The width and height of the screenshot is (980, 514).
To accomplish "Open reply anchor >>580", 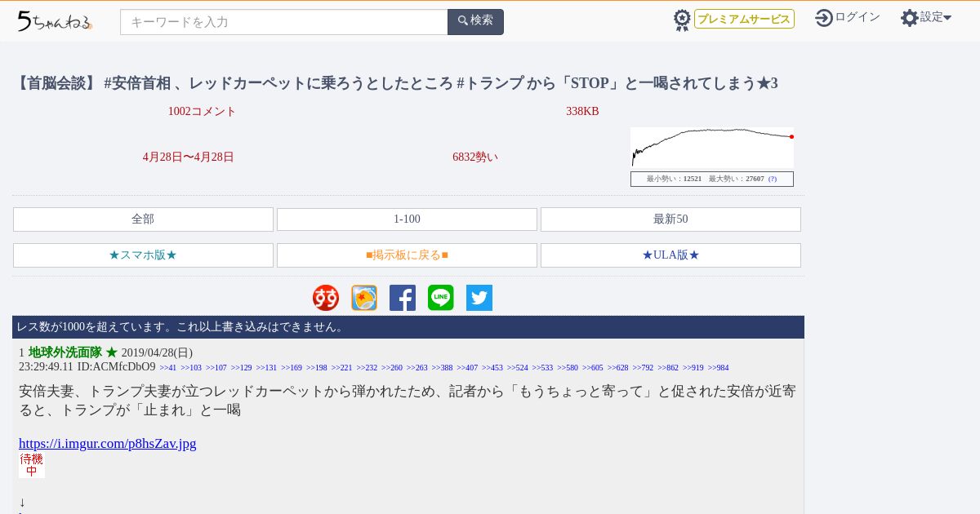I will click(x=568, y=368).
